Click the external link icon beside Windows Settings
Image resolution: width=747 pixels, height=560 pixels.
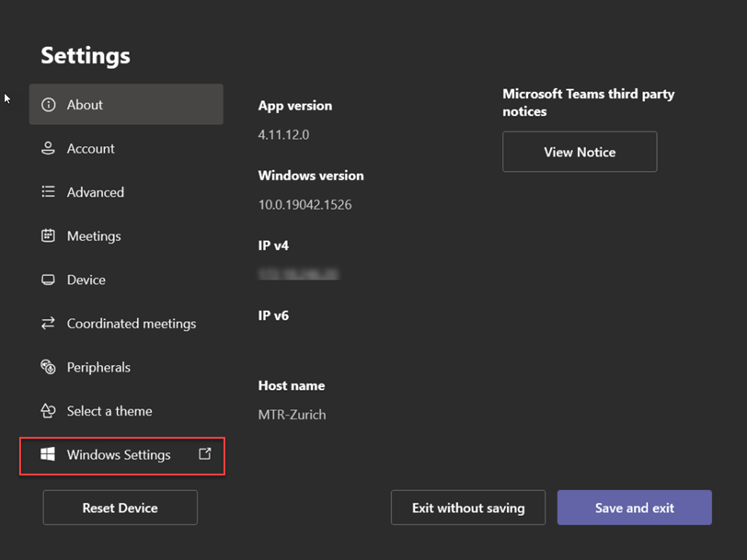click(205, 454)
